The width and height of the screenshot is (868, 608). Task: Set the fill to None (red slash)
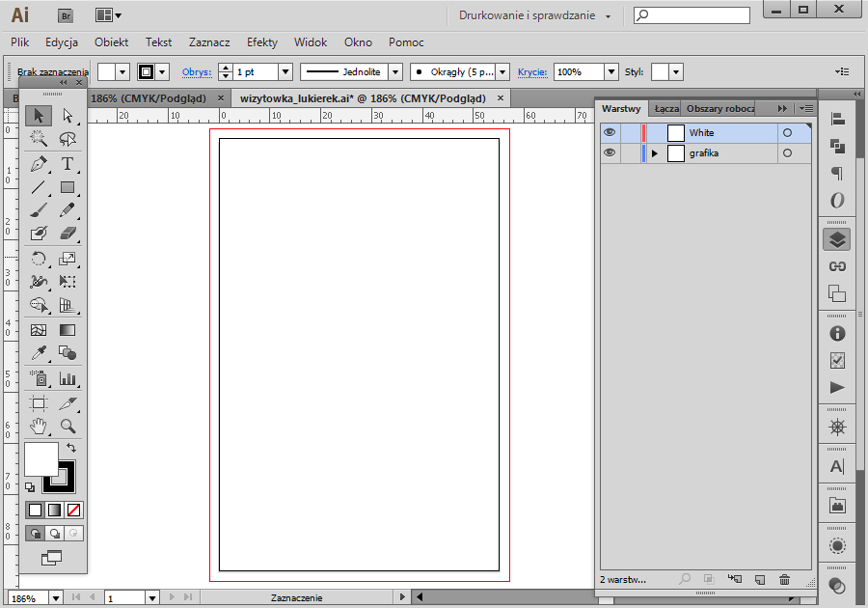pos(73,510)
